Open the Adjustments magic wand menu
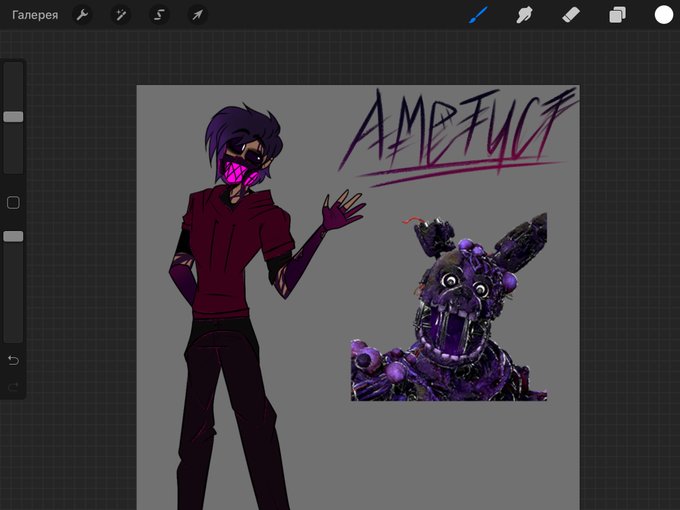The height and width of the screenshot is (510, 680). 121,15
